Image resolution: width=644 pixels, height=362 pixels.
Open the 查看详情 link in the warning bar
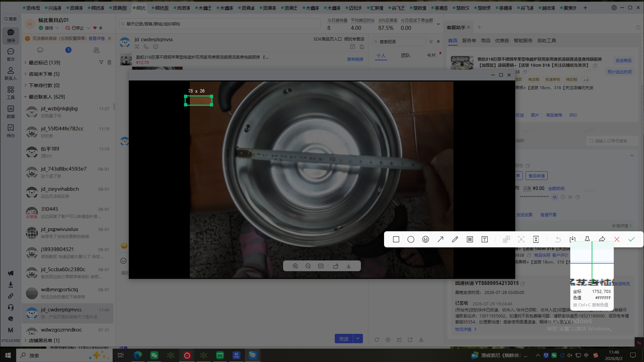click(97, 39)
